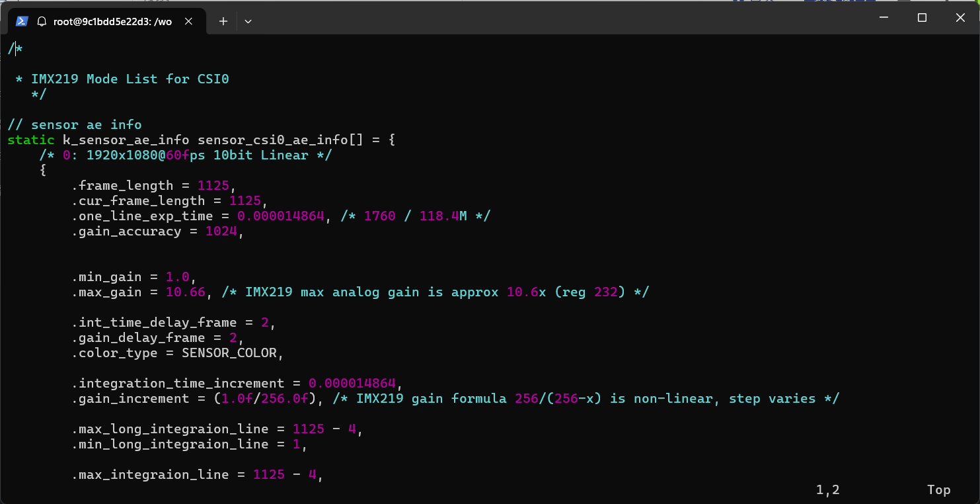Click the 'IMX219 Mode List for CSI0' comment
The image size is (980, 504).
(x=130, y=79)
